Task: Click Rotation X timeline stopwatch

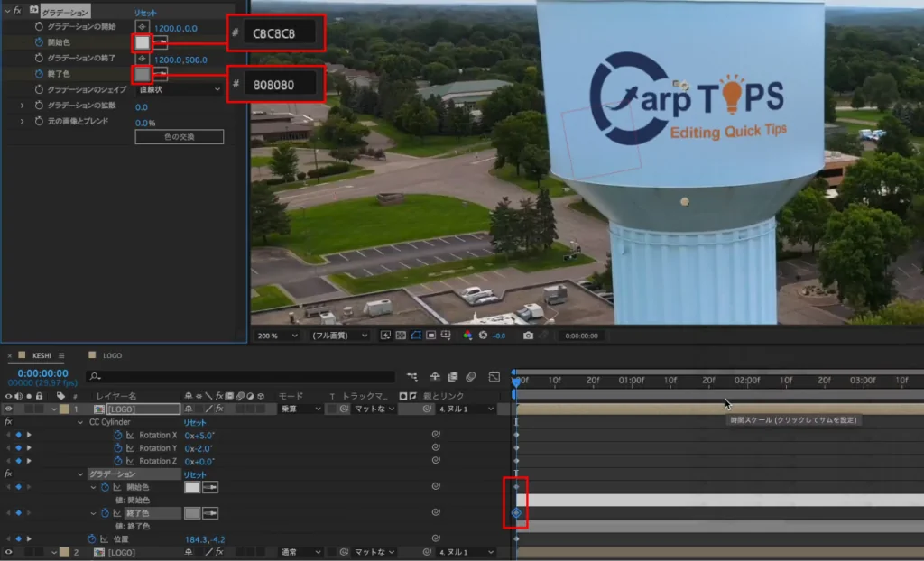Action: [x=117, y=435]
